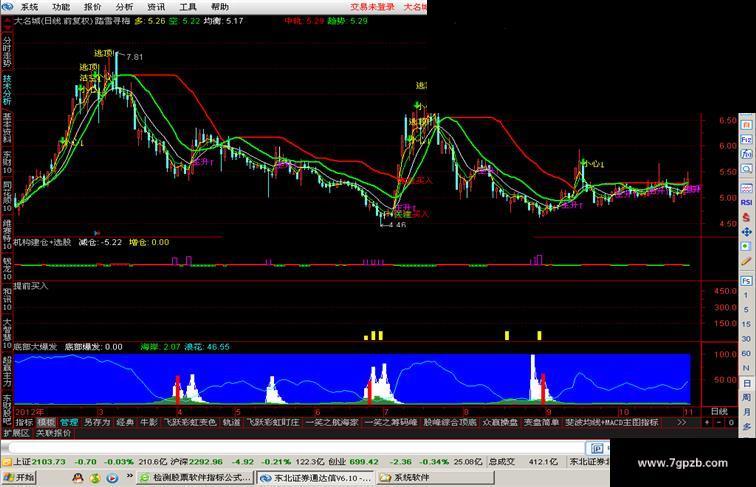This screenshot has height=487, width=756.
Task: Click the Fiz icon on the right toolbar
Action: tap(746, 139)
